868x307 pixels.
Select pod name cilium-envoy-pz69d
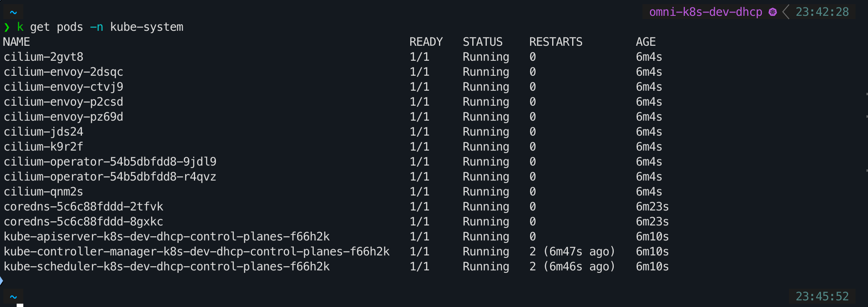tap(63, 117)
